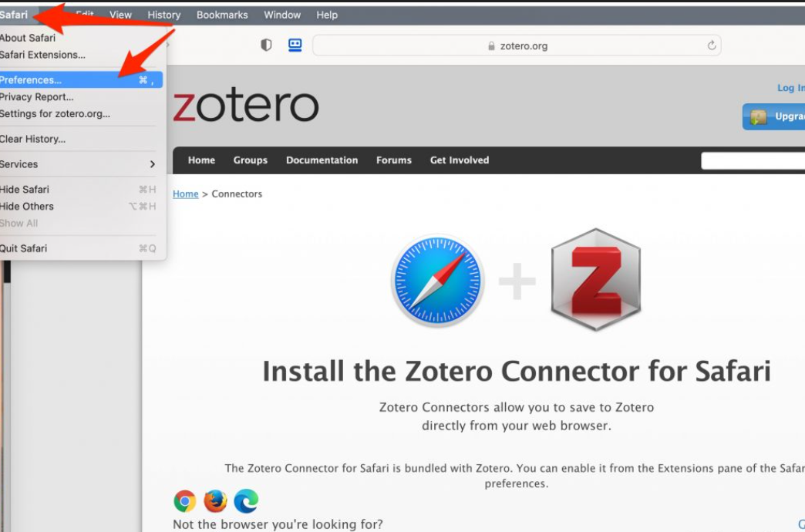Select Preferences… in the Safari menu
The image size is (805, 532).
click(x=82, y=80)
